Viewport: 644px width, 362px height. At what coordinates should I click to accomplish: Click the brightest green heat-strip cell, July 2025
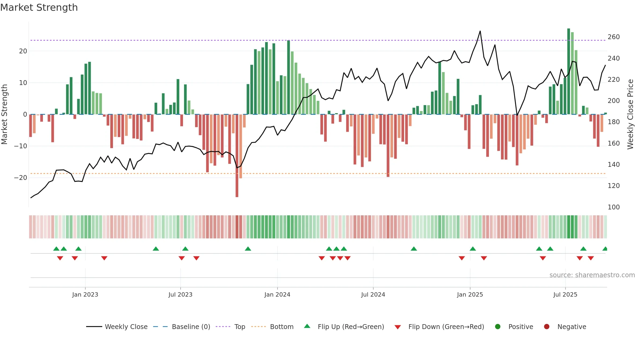coord(569,227)
